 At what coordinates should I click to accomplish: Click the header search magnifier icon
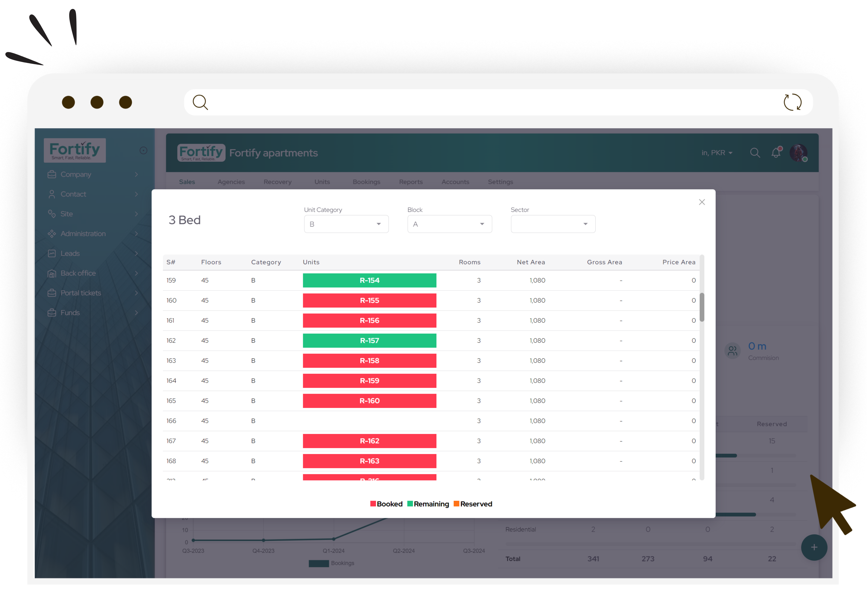click(755, 153)
